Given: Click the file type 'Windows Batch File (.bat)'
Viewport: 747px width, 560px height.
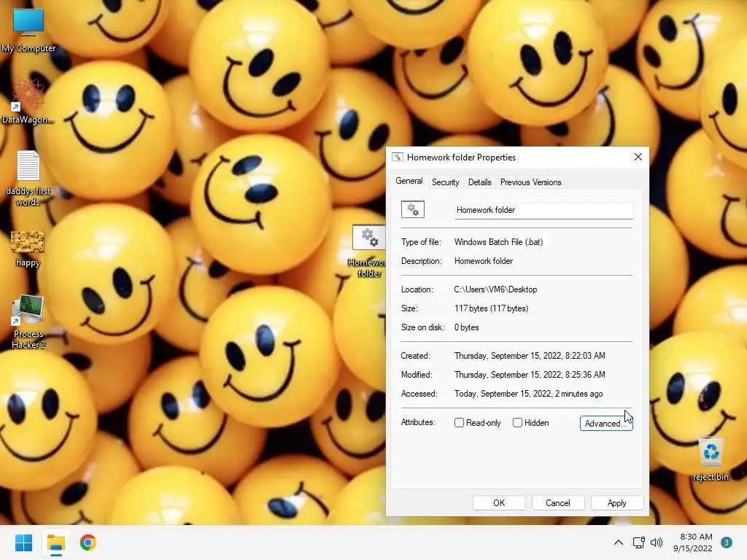Looking at the screenshot, I should (x=498, y=242).
